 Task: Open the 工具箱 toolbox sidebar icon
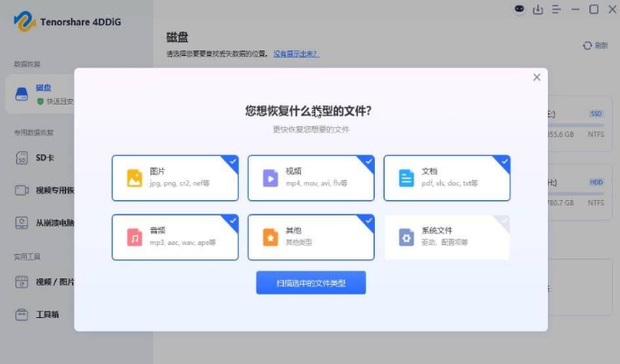22,314
